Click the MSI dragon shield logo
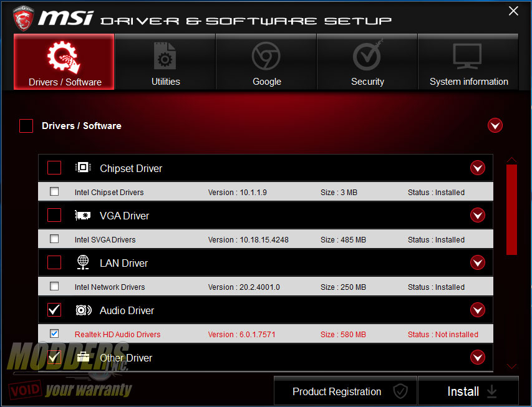The width and height of the screenshot is (532, 407). pos(23,18)
